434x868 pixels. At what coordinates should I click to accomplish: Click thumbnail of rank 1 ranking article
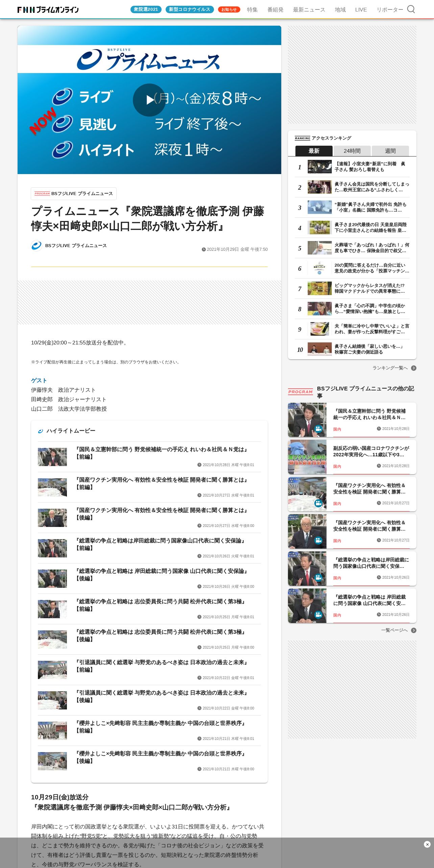(319, 167)
